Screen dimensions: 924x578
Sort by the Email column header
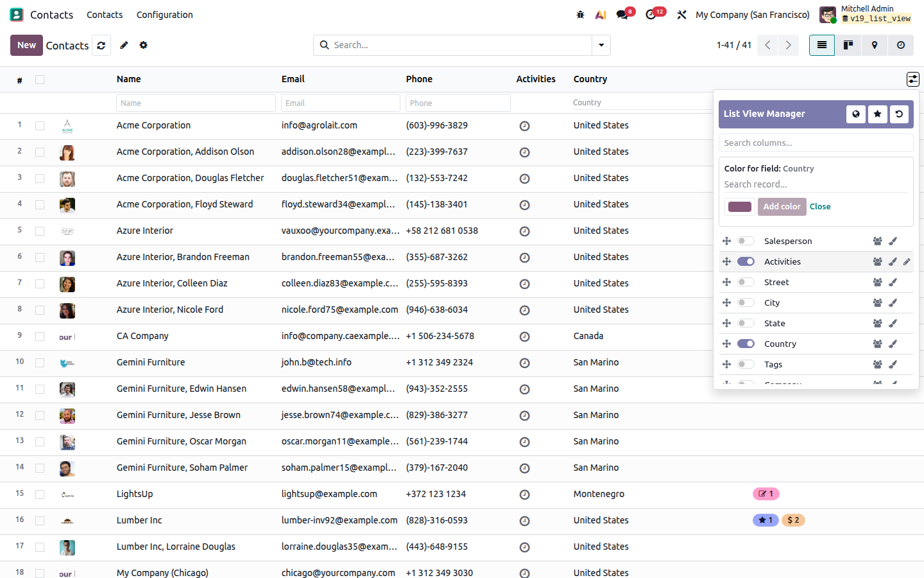pos(293,79)
